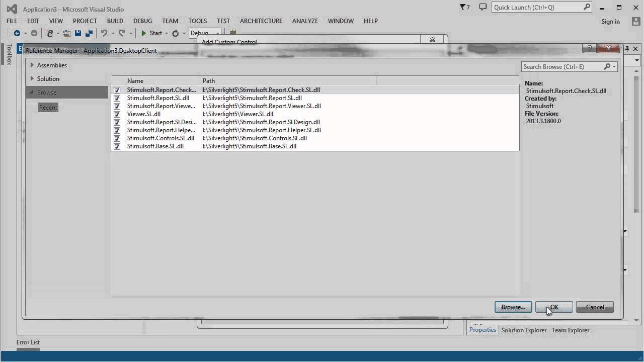
Task: Sort references by the Name column header
Action: coord(163,80)
